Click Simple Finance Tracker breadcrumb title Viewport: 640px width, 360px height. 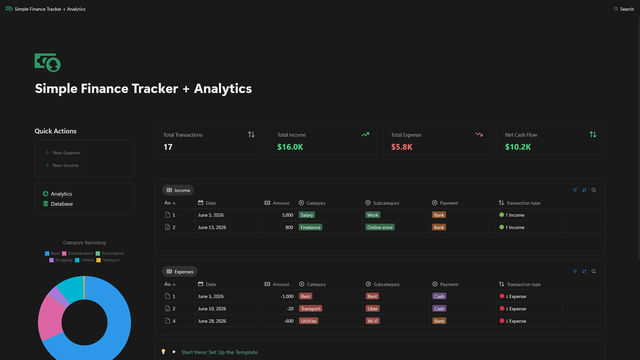click(x=50, y=9)
